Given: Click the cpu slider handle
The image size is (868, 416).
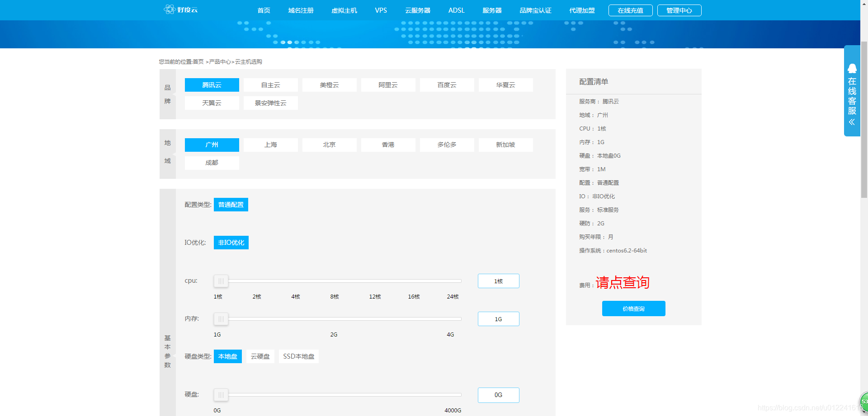Looking at the screenshot, I should click(221, 281).
